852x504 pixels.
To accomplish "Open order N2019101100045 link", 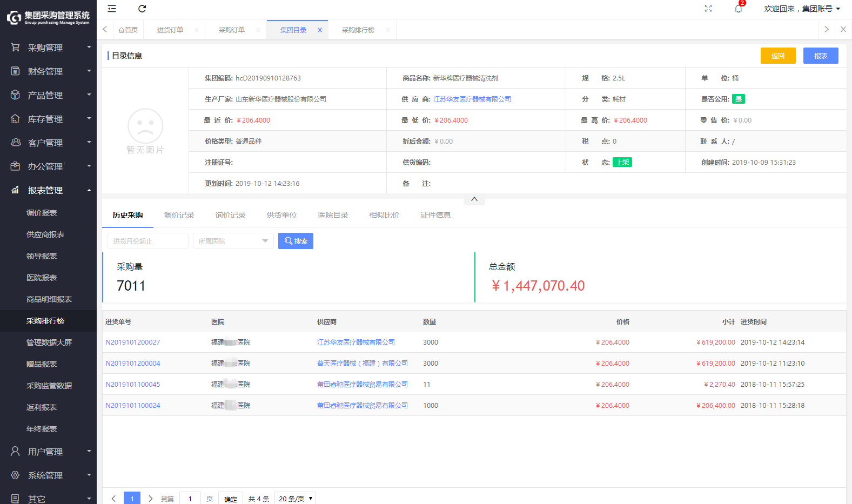I will [133, 385].
